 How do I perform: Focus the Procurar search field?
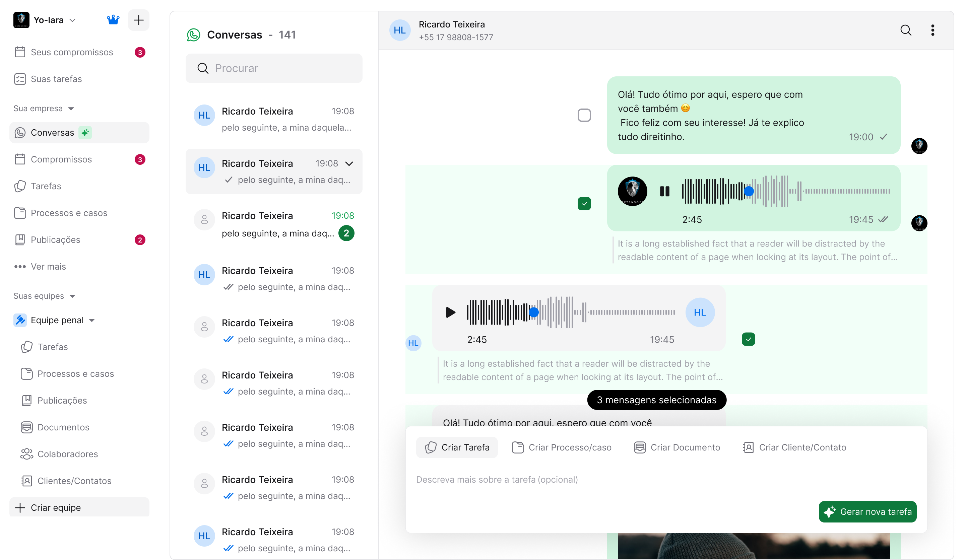[x=274, y=68]
